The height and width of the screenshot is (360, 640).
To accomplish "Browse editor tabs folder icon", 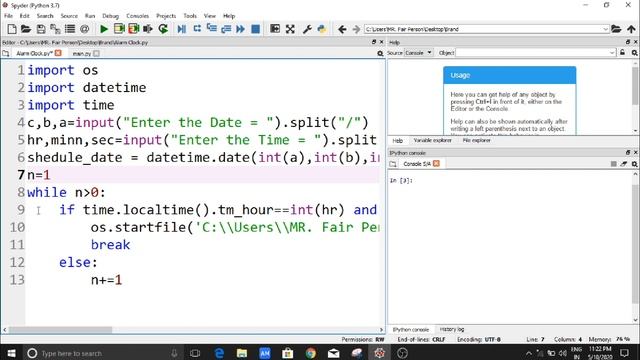I will [x=6, y=53].
